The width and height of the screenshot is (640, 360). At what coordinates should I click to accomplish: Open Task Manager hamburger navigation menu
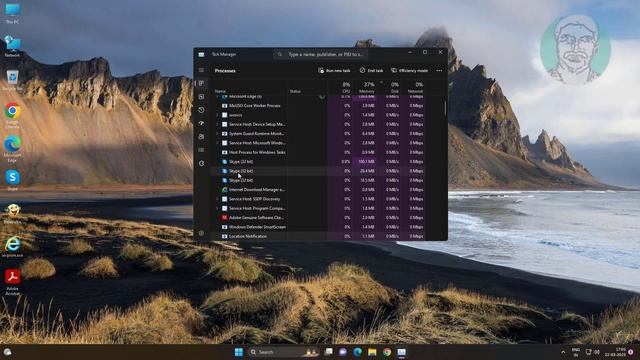click(x=201, y=70)
